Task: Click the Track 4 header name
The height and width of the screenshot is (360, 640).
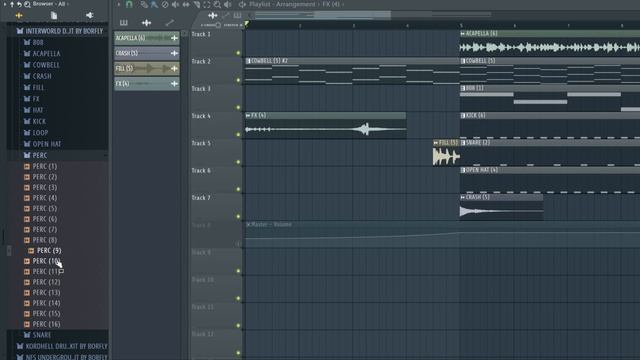Action: pos(201,116)
